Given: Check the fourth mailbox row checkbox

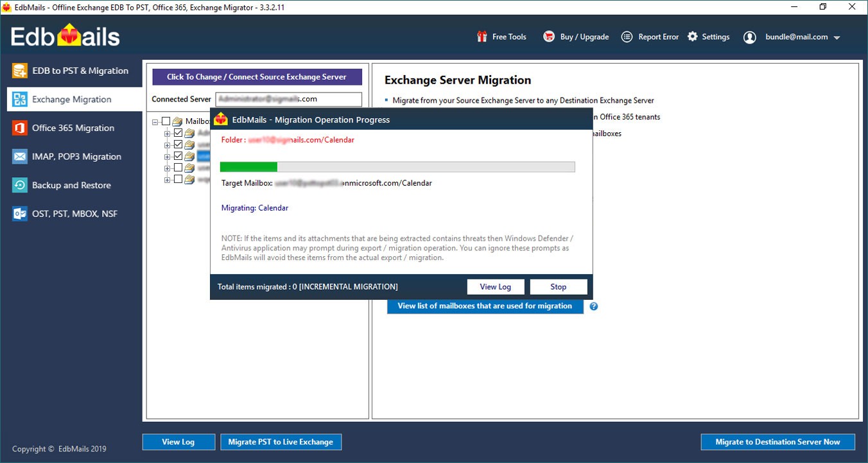Looking at the screenshot, I should point(178,168).
